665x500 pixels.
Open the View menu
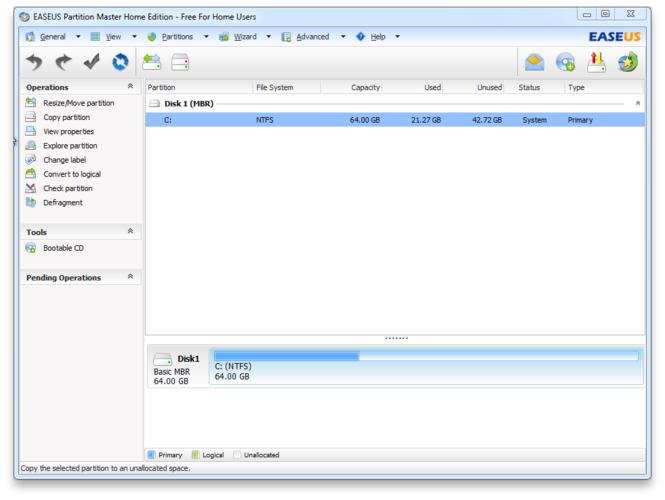click(113, 37)
